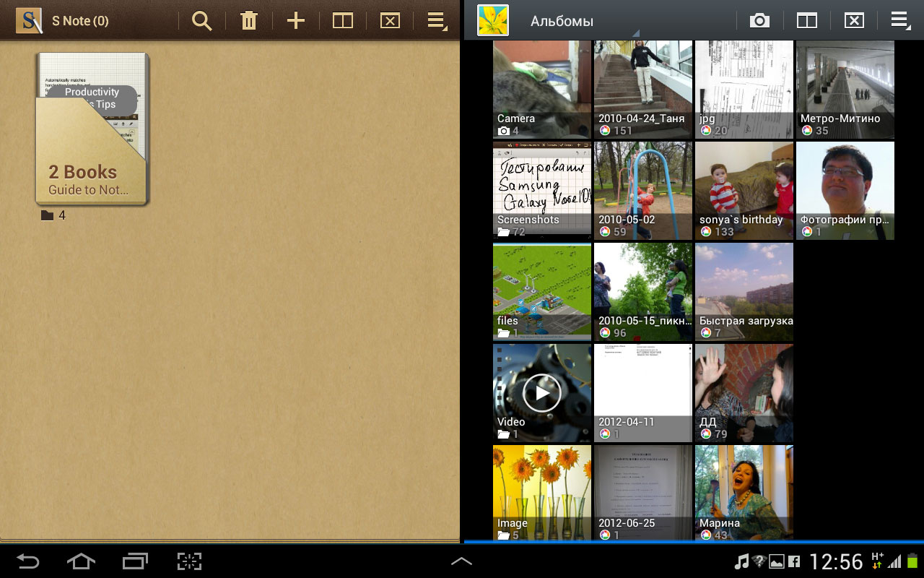Tap the search icon in S Note
Screen dimensions: 924x578
tap(202, 21)
